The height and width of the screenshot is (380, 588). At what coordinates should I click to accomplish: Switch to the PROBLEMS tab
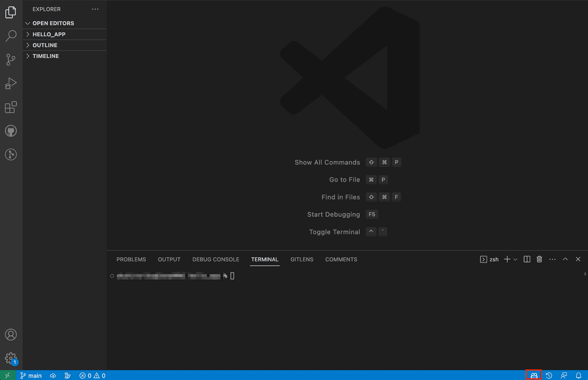(131, 259)
